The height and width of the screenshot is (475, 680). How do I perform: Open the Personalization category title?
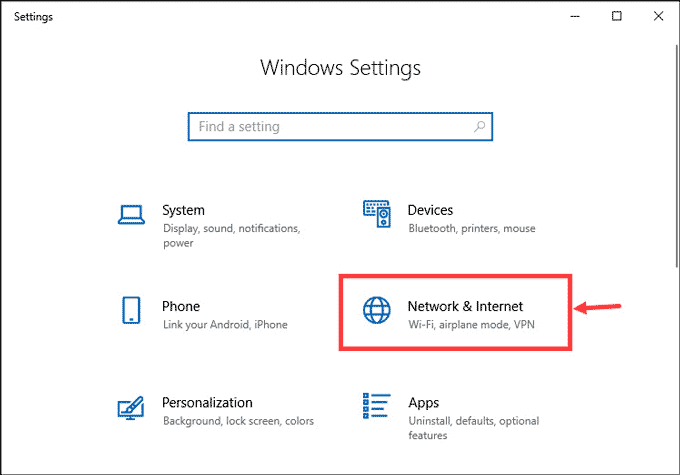click(x=207, y=403)
